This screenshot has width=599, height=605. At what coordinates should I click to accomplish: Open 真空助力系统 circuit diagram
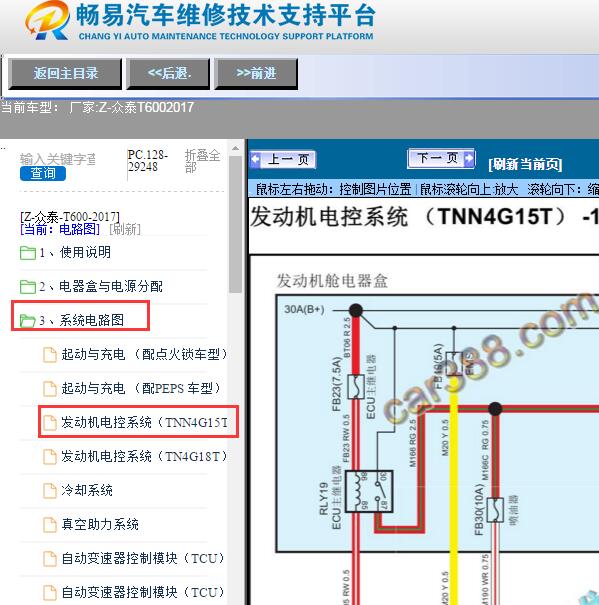coord(100,524)
